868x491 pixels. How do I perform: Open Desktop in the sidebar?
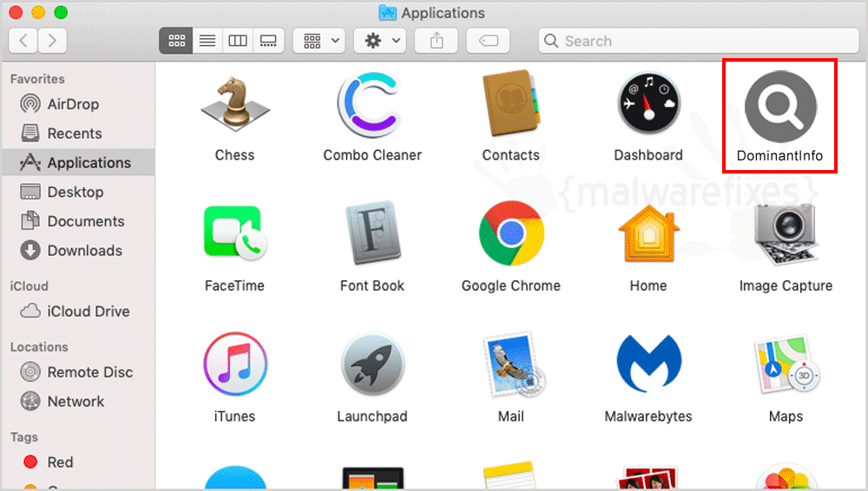point(78,192)
